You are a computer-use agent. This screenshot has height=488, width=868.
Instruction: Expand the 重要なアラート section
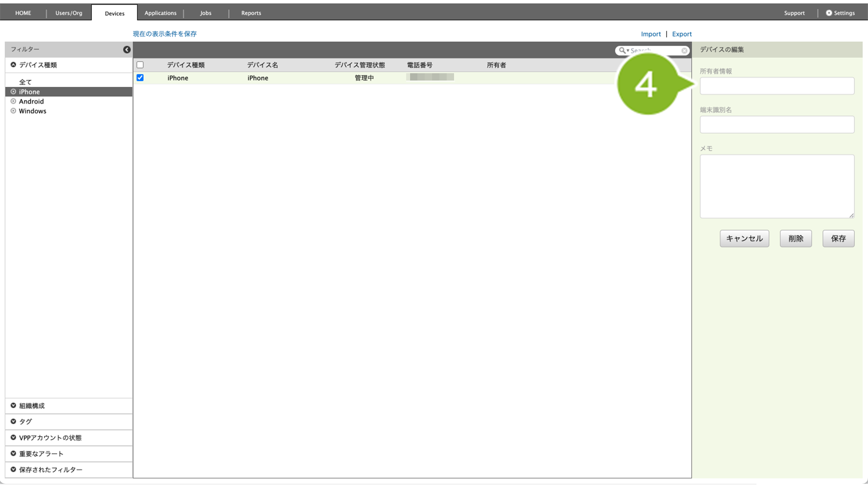pyautogui.click(x=14, y=453)
